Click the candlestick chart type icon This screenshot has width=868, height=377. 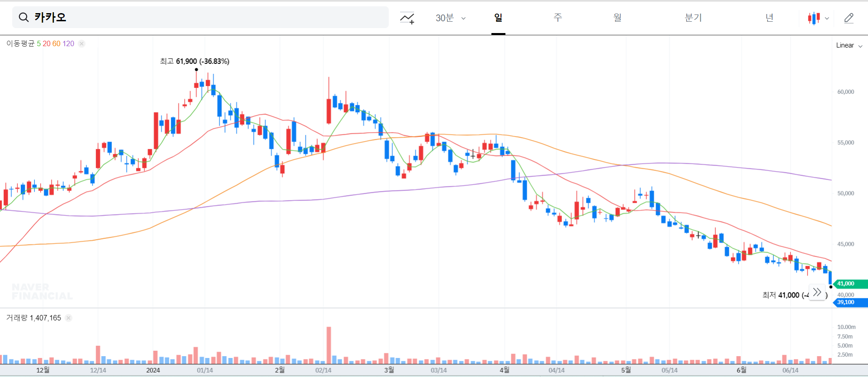point(814,18)
